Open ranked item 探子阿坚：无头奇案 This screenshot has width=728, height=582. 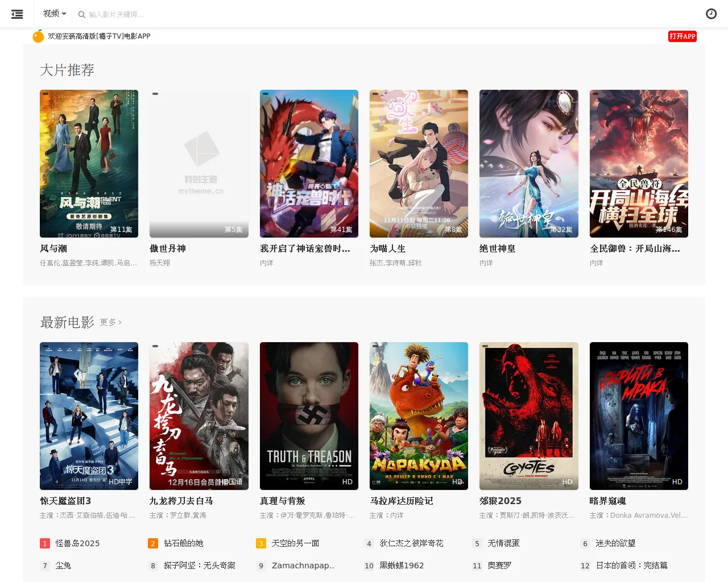click(199, 566)
